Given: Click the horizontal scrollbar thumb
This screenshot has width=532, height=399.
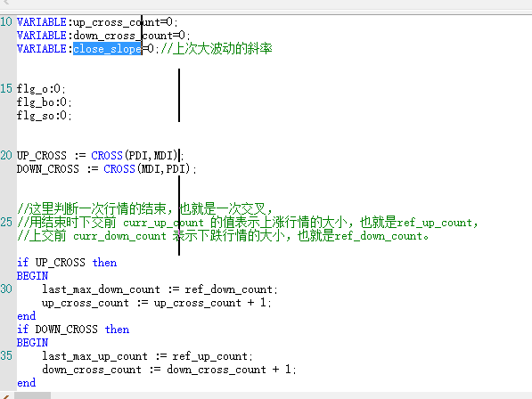Looking at the screenshot, I should click(x=33, y=395).
